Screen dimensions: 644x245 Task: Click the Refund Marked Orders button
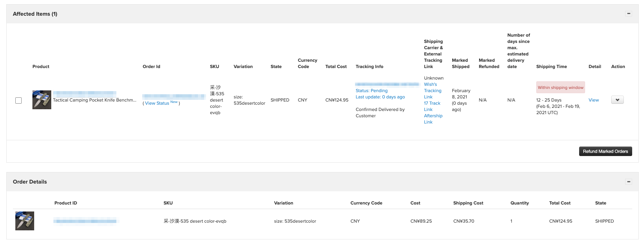point(605,151)
